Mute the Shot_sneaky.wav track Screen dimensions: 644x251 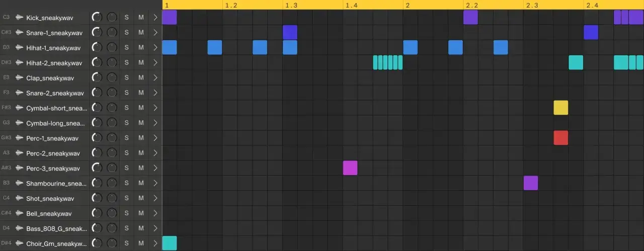pos(141,198)
